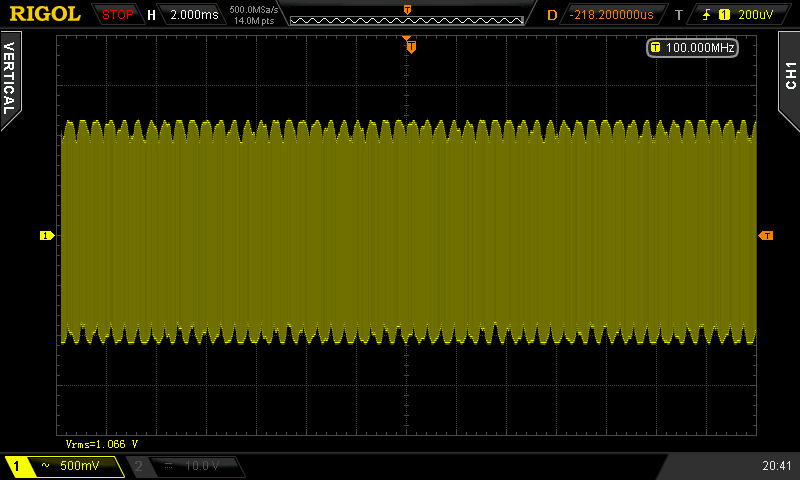Click the T trigger label in top bar
This screenshot has width=800, height=480.
(679, 15)
